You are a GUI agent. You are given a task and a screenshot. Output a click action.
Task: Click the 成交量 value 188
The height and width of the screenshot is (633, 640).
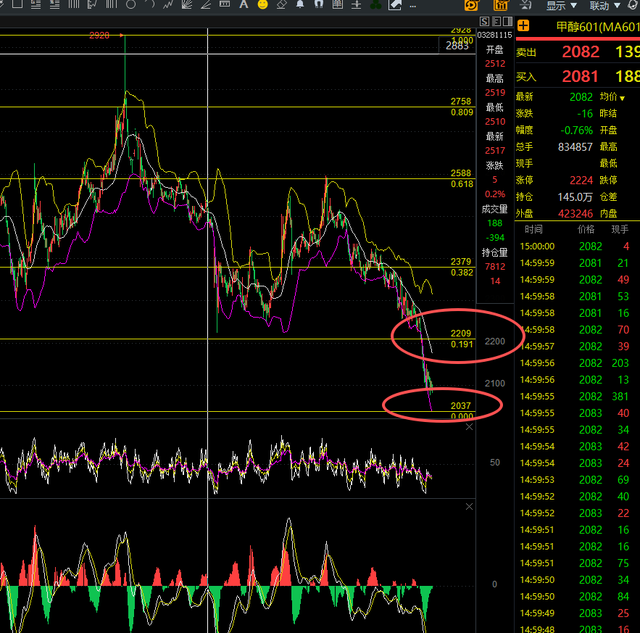[x=495, y=223]
